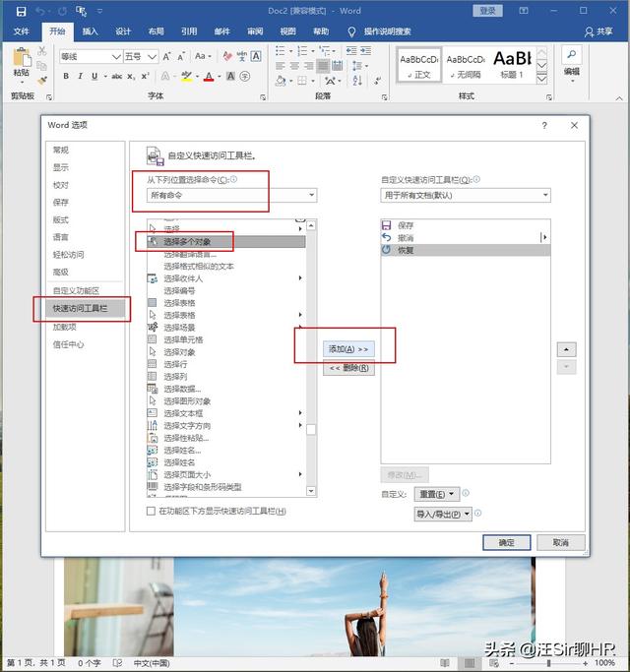Switch to the Insert tab
This screenshot has width=630, height=672.
pyautogui.click(x=90, y=31)
